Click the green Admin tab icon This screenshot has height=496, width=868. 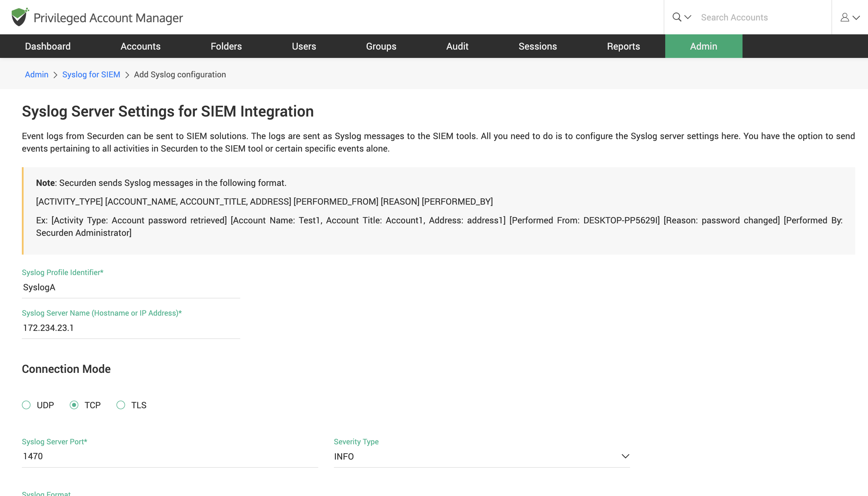pos(703,46)
